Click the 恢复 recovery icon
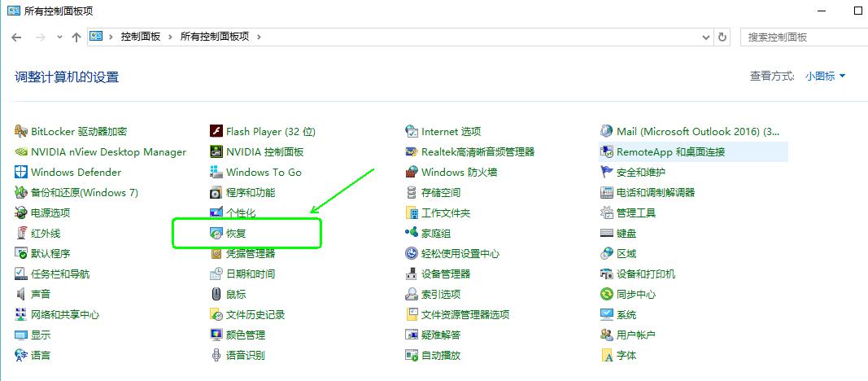 click(216, 234)
